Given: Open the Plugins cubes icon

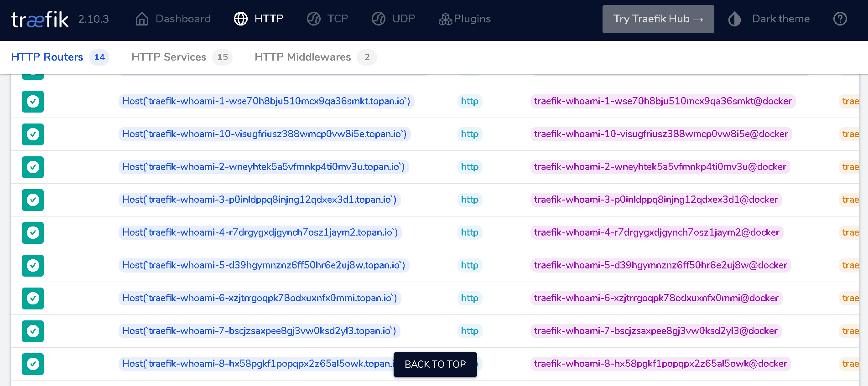Looking at the screenshot, I should pyautogui.click(x=445, y=19).
